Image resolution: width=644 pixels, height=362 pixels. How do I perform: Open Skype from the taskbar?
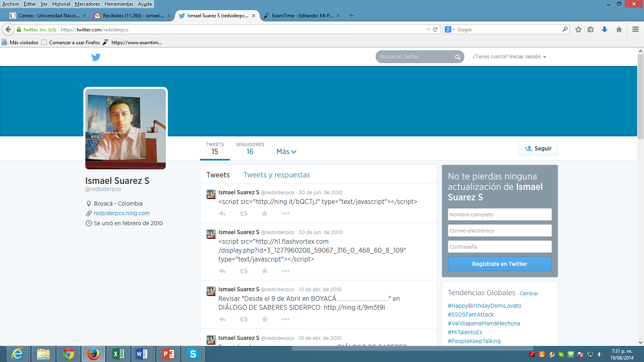[x=193, y=354]
